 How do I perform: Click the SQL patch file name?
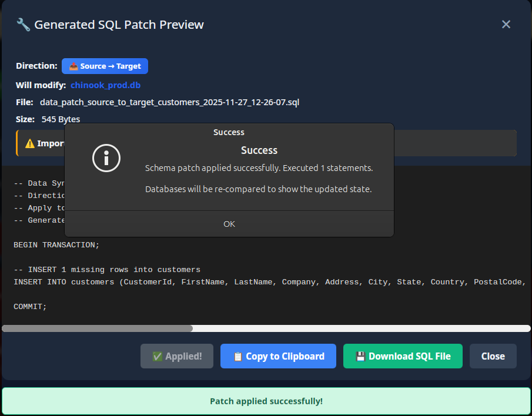tap(169, 102)
